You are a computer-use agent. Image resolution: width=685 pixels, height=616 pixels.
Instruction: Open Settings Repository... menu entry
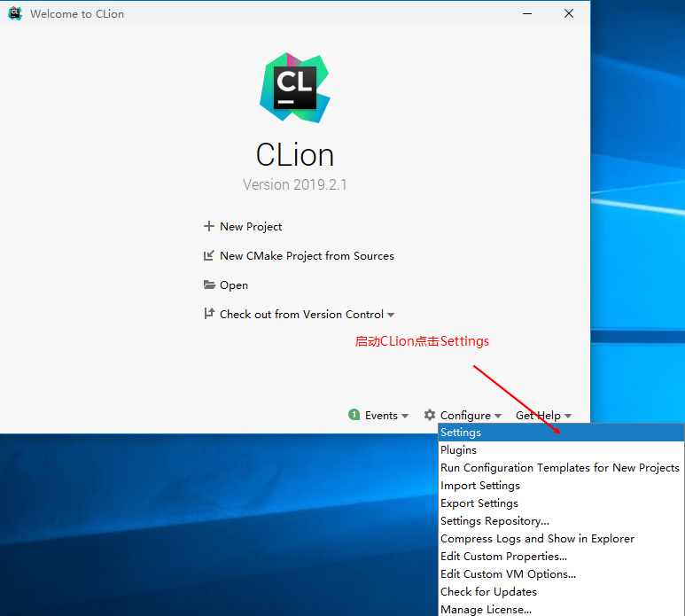561,521
